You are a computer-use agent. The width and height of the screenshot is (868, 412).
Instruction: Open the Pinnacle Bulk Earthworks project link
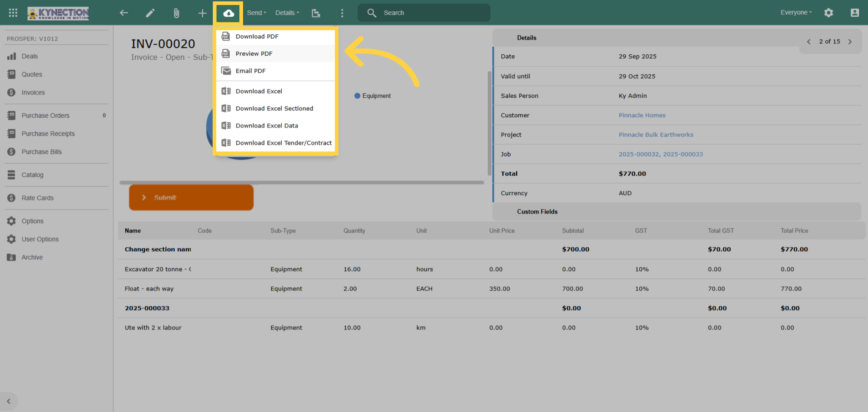[x=656, y=135]
